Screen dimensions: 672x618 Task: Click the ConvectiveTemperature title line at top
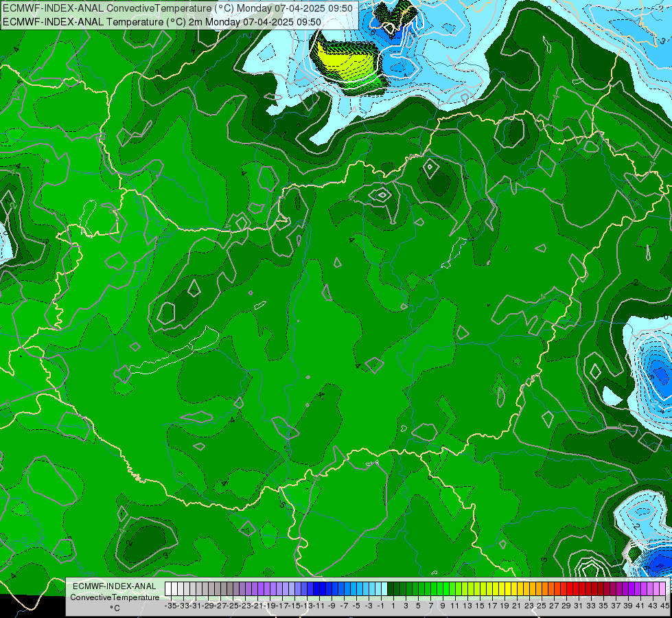click(178, 8)
